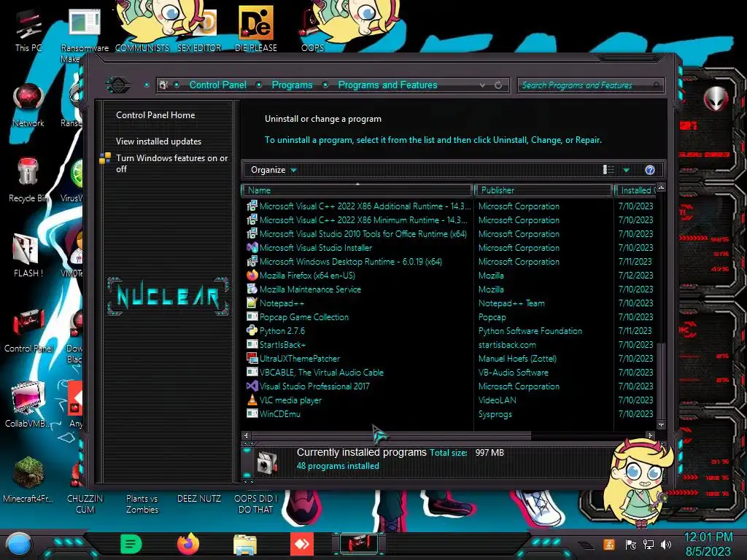Select WinCDEmu program entry

point(449,414)
